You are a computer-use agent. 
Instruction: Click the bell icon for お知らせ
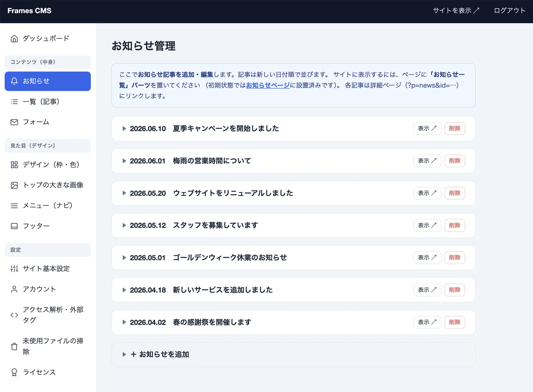(14, 81)
